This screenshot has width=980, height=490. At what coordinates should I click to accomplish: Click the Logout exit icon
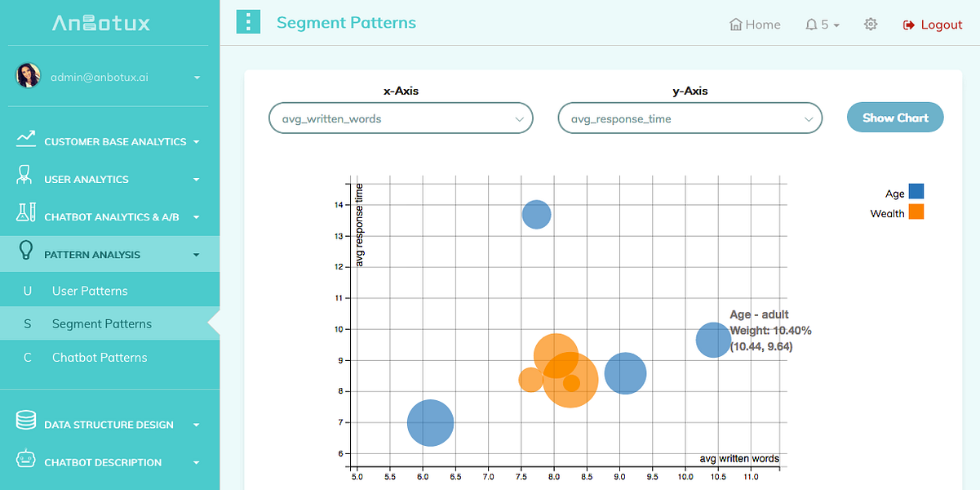tap(909, 25)
